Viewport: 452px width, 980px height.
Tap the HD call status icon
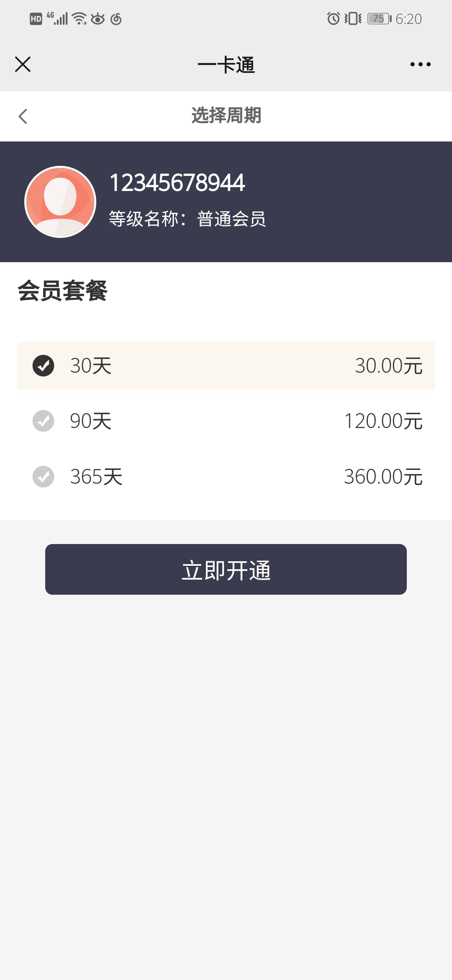pyautogui.click(x=36, y=19)
